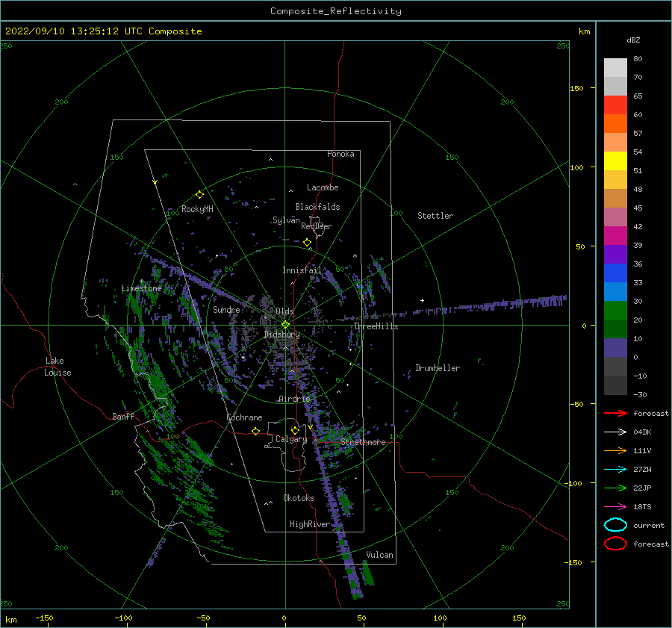The image size is (672, 628).
Task: Click the purple 36 dBZ color swatch
Action: click(x=615, y=254)
